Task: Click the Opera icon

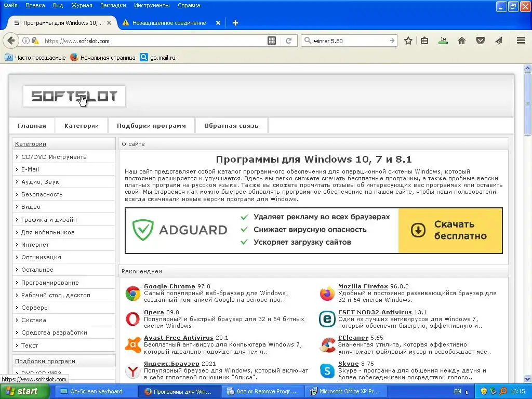Action: 132,319
